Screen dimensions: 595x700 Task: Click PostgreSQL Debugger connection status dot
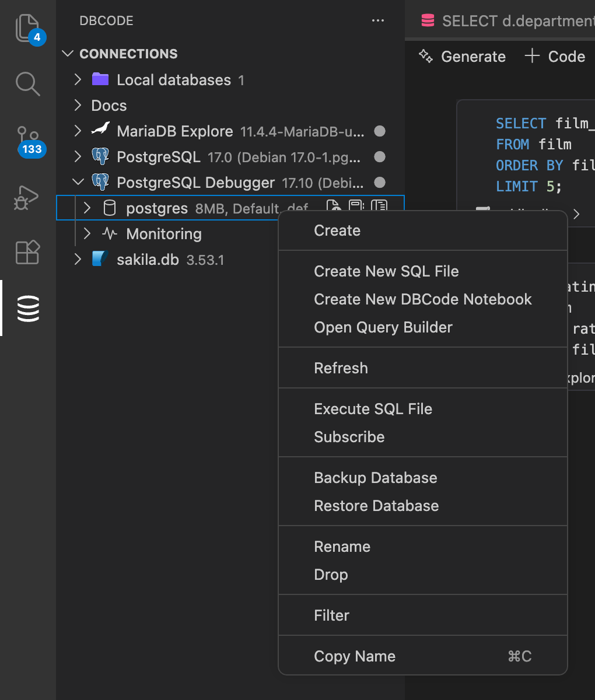(380, 183)
